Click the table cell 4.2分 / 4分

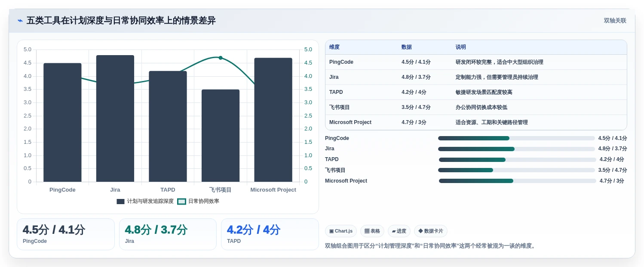(414, 92)
